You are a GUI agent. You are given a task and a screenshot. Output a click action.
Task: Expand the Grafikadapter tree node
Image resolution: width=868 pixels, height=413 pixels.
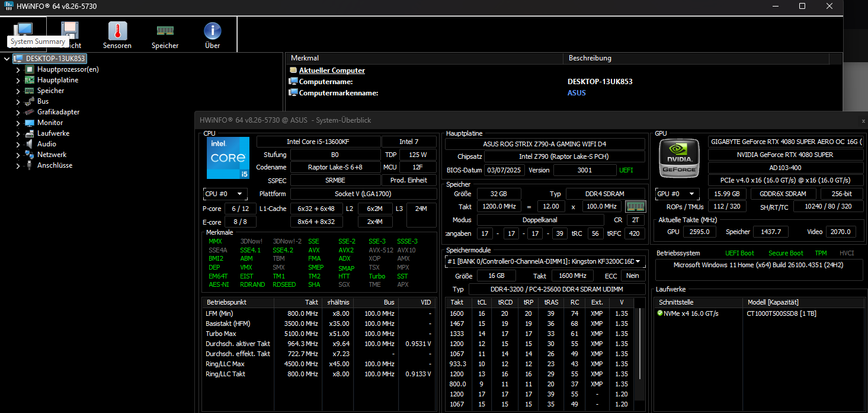click(18, 112)
